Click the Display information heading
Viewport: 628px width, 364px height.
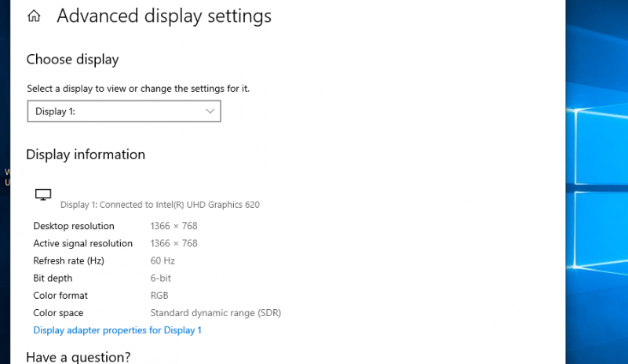coord(86,155)
